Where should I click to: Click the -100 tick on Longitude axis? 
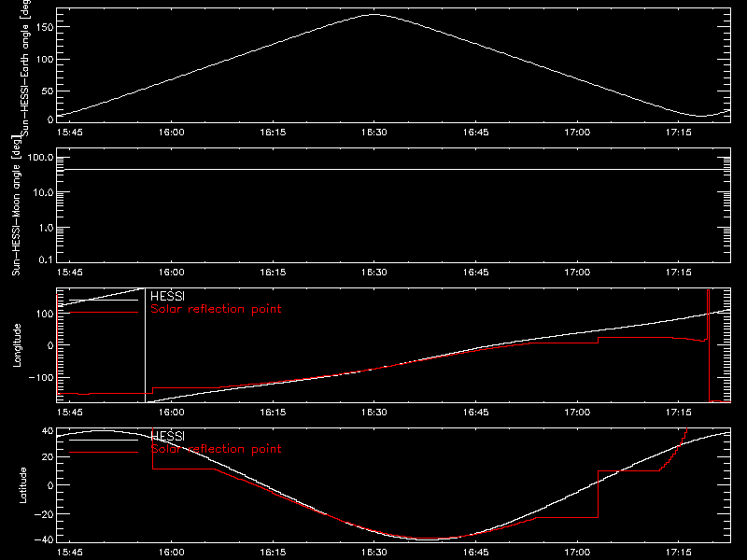tap(41, 378)
